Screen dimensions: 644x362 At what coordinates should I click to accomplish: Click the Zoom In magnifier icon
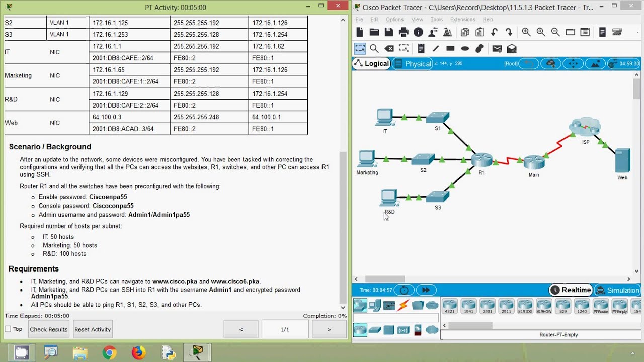click(x=526, y=32)
